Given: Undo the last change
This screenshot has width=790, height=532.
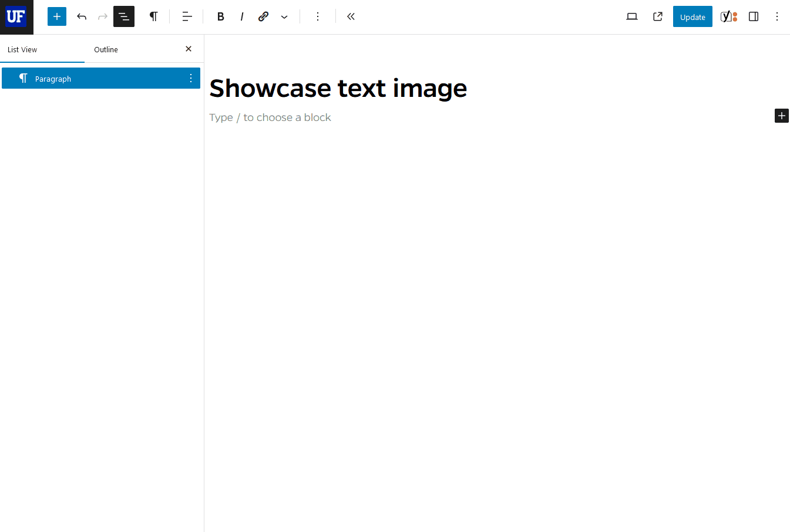Looking at the screenshot, I should 82,16.
